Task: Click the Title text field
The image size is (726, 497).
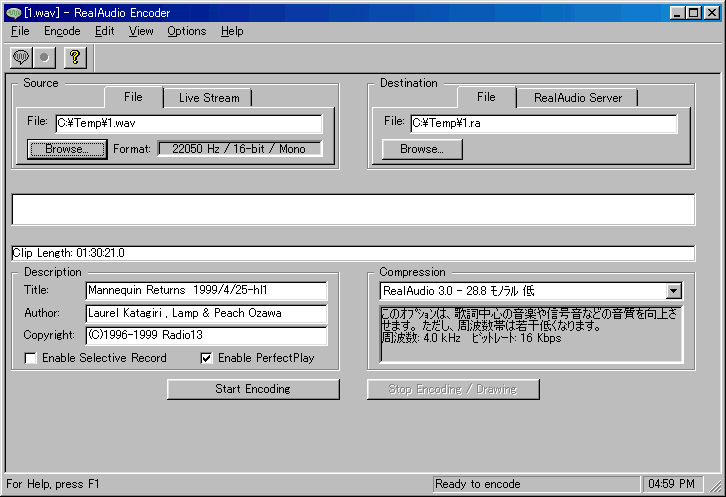Action: [x=207, y=290]
